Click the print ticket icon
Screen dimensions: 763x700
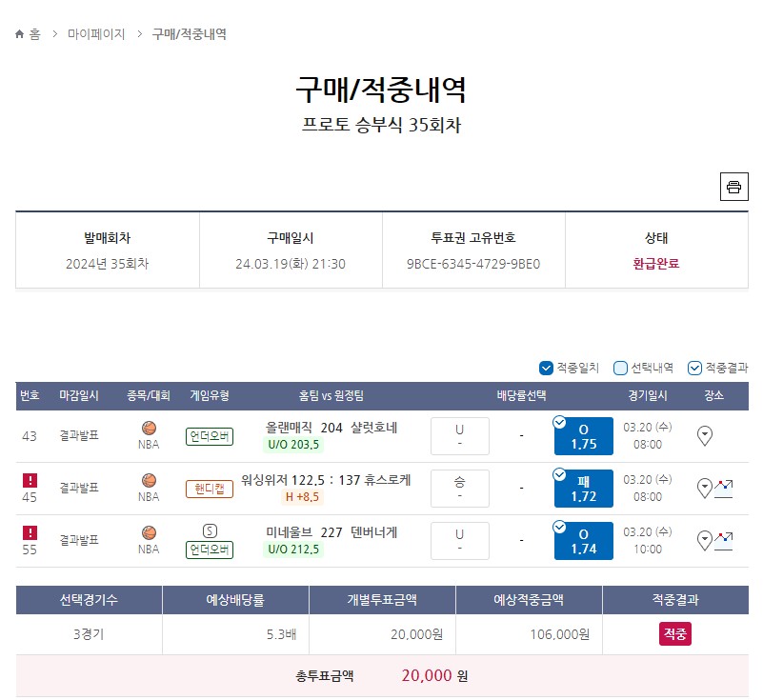tap(733, 187)
